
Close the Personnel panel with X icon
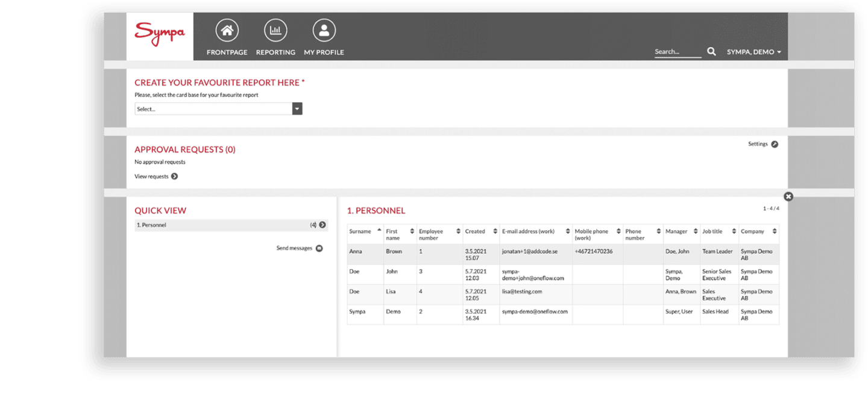(788, 196)
